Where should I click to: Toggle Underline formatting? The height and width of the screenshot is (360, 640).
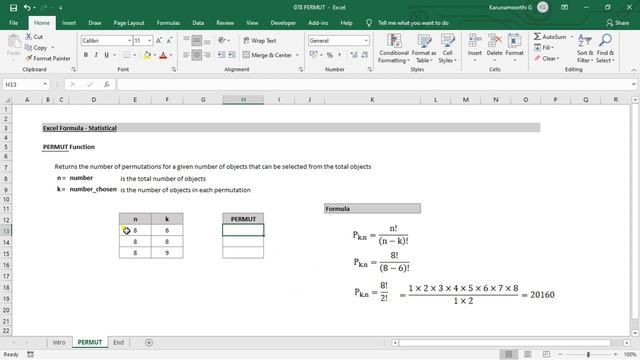[x=107, y=55]
